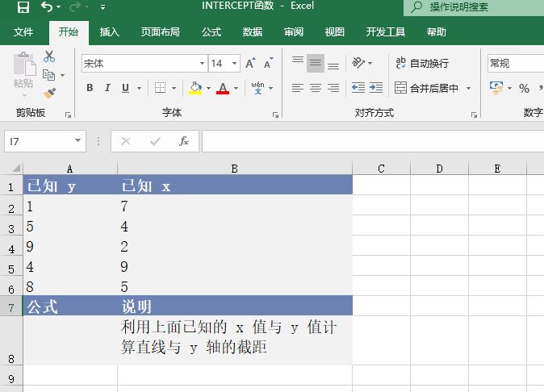544x392 pixels.
Task: Apply center horizontal alignment
Action: 315,88
